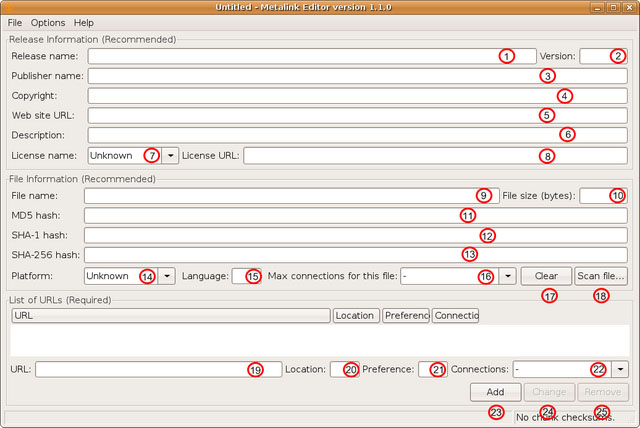The height and width of the screenshot is (428, 640).
Task: Click the Remove button
Action: click(x=603, y=392)
